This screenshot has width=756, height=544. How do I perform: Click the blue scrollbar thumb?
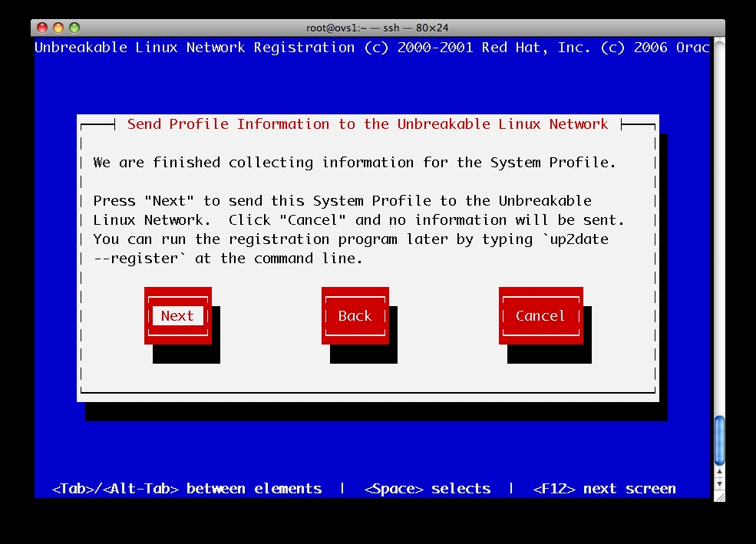pos(719,439)
